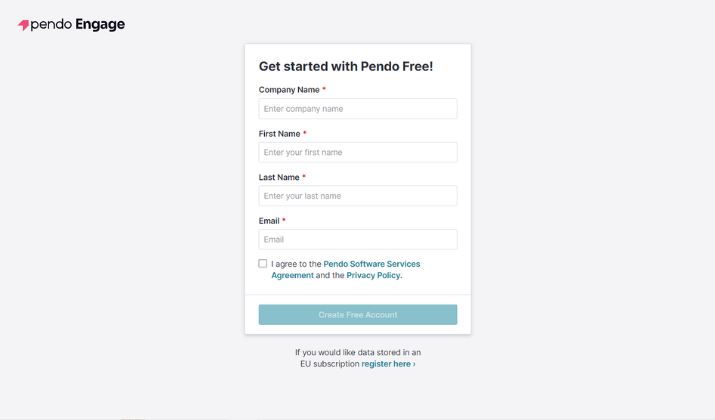The width and height of the screenshot is (715, 420).
Task: Open the Pendo Software Services Agreement link
Action: coord(371,264)
